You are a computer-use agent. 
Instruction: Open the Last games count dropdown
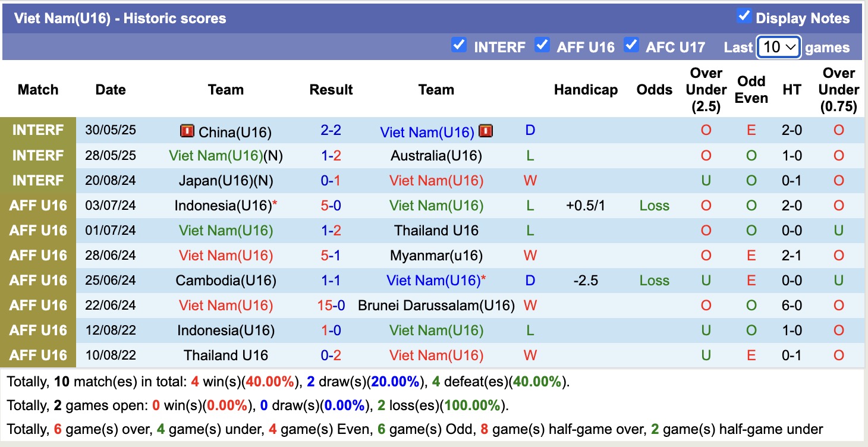click(779, 47)
